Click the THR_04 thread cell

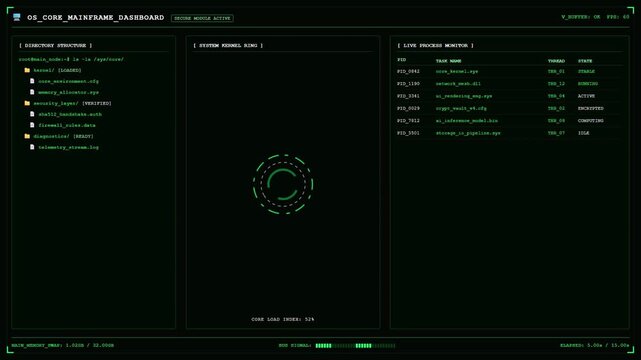point(556,96)
